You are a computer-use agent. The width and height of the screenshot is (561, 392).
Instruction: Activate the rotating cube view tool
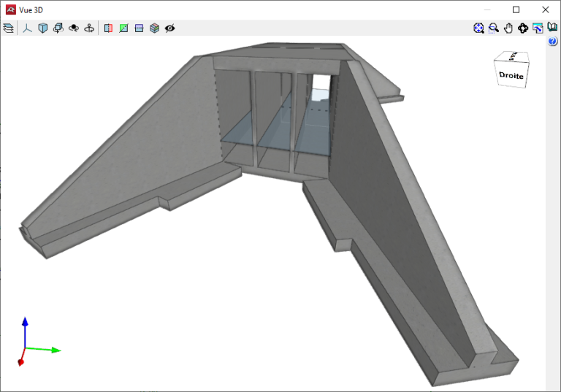(58, 28)
